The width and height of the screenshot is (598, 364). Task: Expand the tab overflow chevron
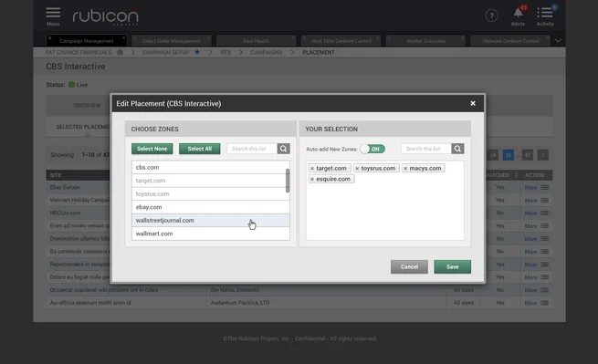pos(558,40)
